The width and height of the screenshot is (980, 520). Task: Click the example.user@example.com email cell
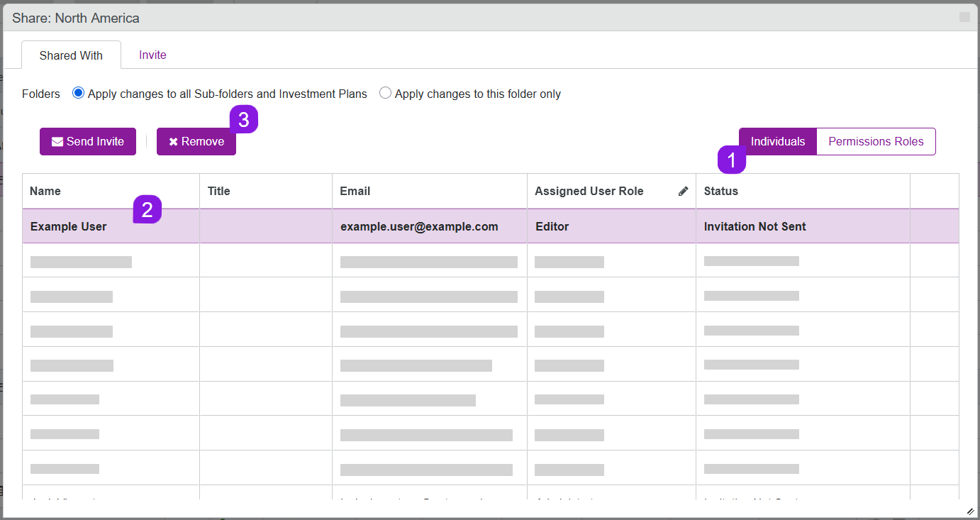[x=430, y=226]
